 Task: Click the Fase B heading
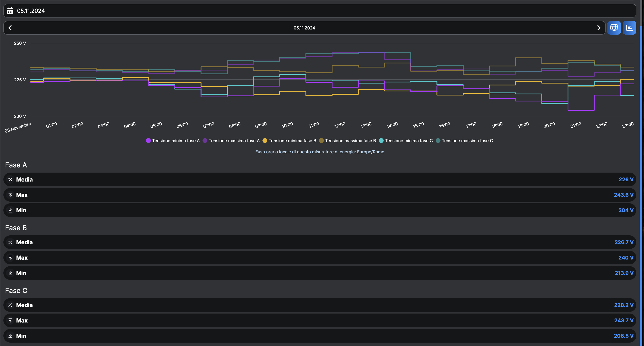click(16, 228)
